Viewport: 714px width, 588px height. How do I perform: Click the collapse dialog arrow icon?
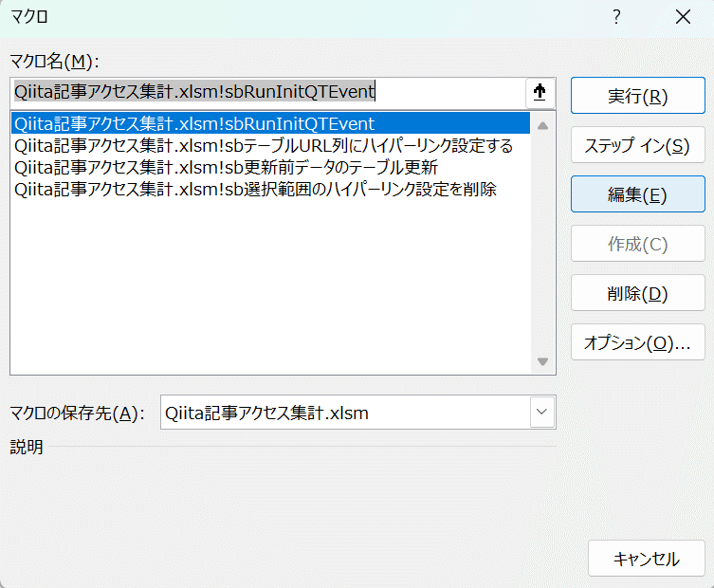pos(540,93)
